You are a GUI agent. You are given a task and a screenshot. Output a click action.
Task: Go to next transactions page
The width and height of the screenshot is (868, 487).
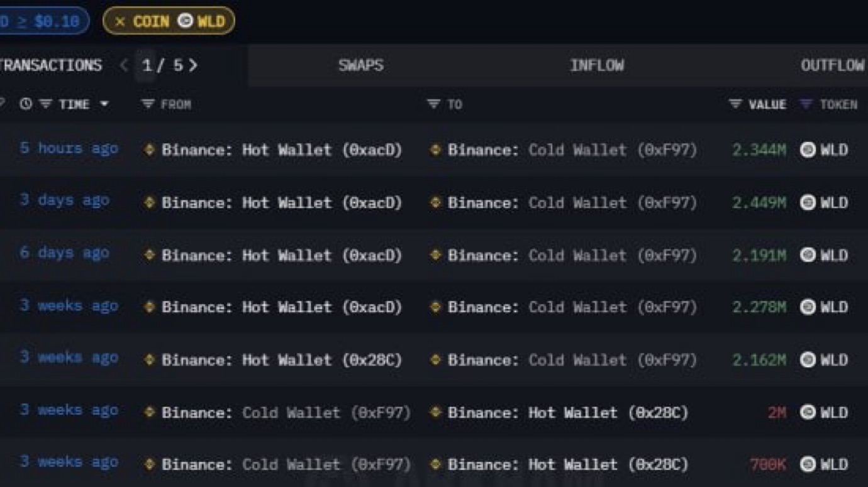pos(193,65)
